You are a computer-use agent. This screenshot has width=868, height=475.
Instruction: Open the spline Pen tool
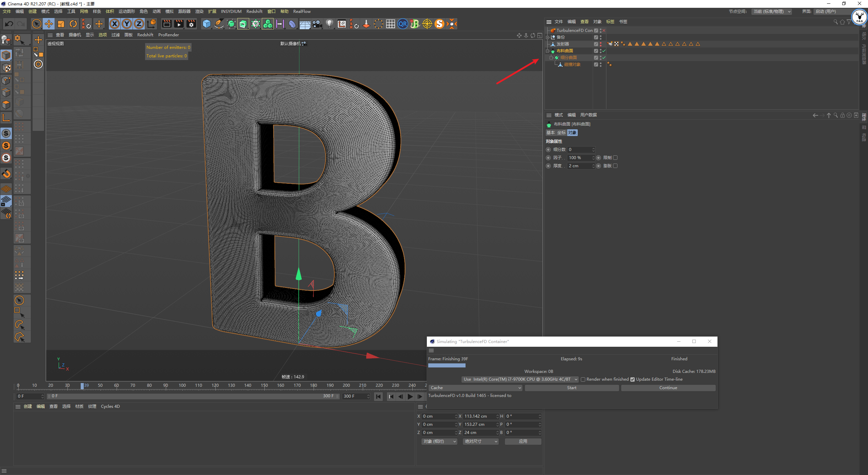pyautogui.click(x=219, y=24)
